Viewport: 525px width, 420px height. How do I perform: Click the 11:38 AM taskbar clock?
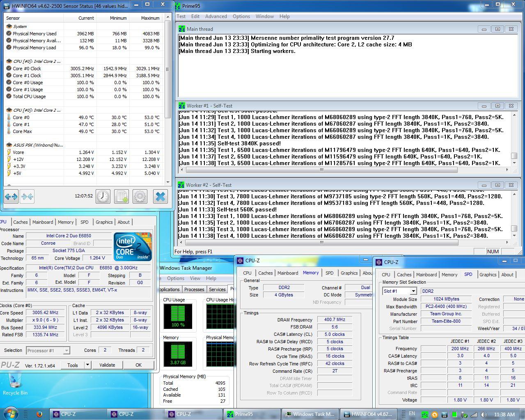pyautogui.click(x=504, y=414)
